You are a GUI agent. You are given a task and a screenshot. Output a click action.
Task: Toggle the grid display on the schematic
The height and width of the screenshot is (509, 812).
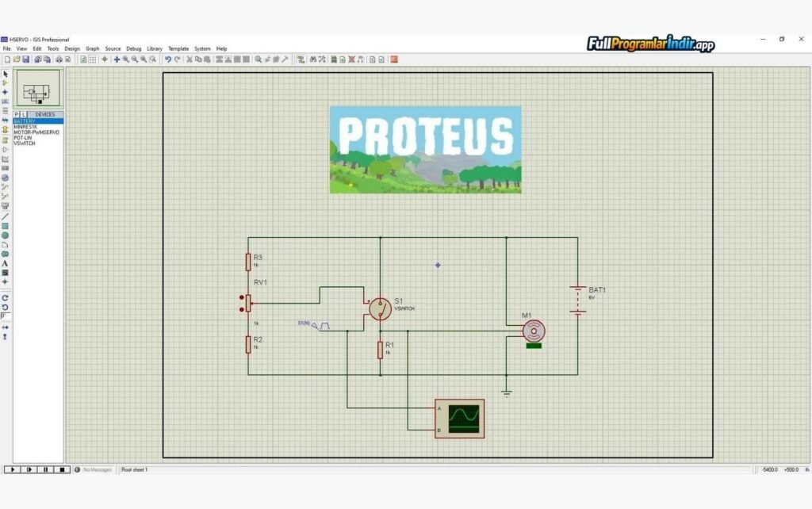[x=94, y=57]
